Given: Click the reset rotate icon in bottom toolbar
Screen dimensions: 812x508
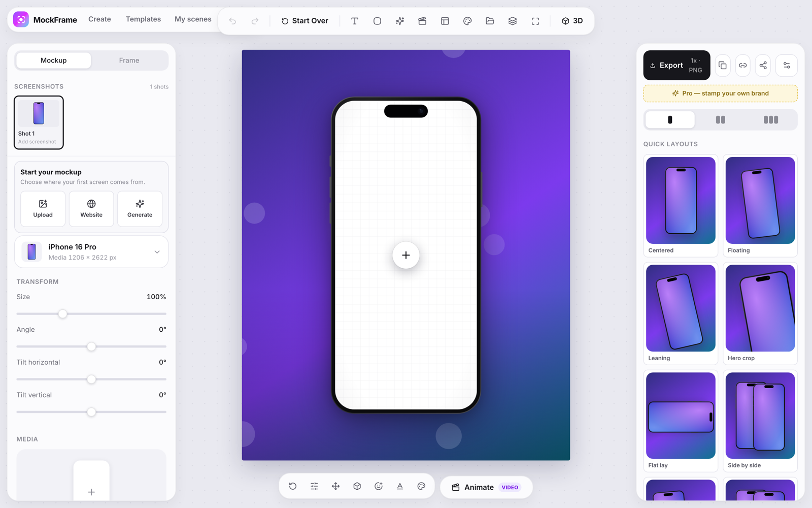Looking at the screenshot, I should (293, 486).
